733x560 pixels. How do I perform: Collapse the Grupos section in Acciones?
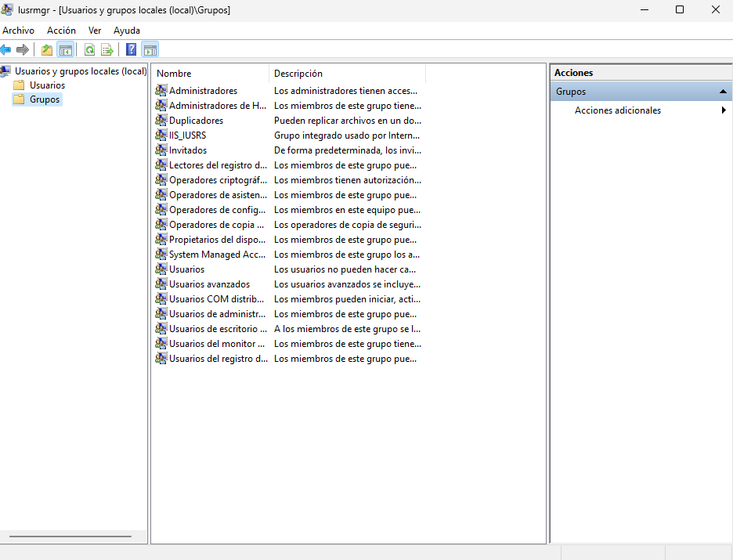(x=723, y=92)
